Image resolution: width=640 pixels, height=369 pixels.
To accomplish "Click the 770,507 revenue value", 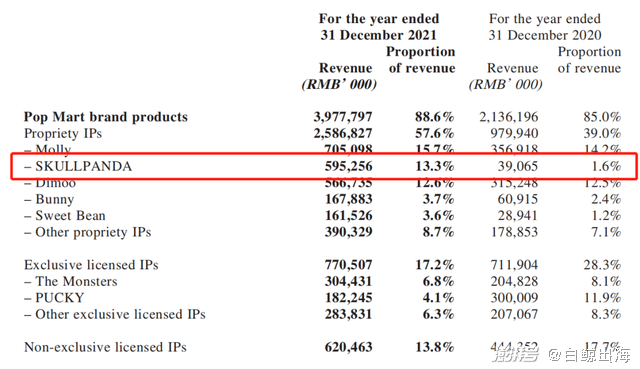I will coord(349,265).
